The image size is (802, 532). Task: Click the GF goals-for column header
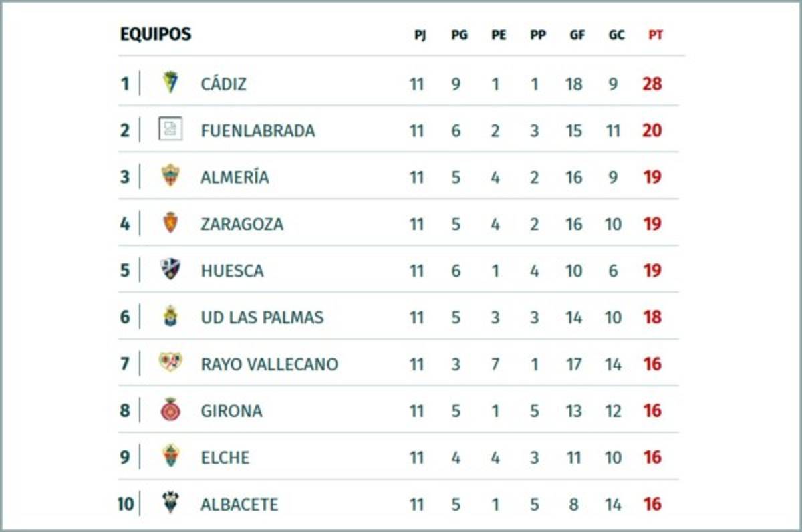[577, 35]
